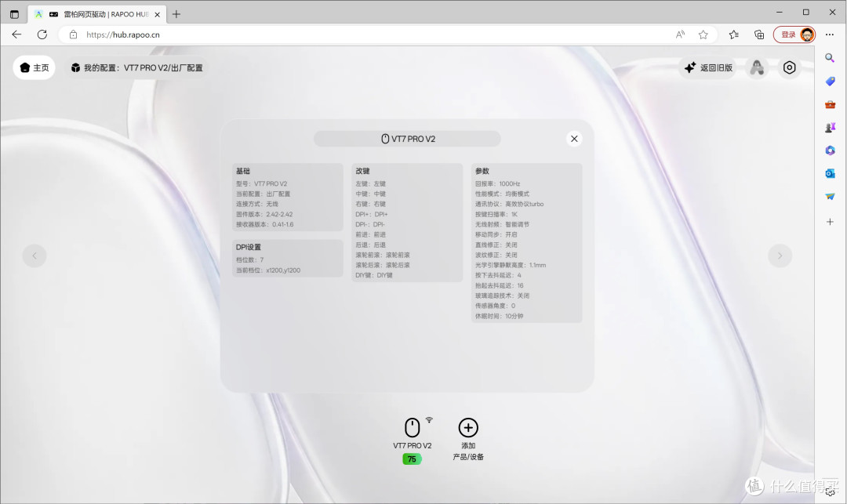Click 档位数: 7 text

click(249, 259)
